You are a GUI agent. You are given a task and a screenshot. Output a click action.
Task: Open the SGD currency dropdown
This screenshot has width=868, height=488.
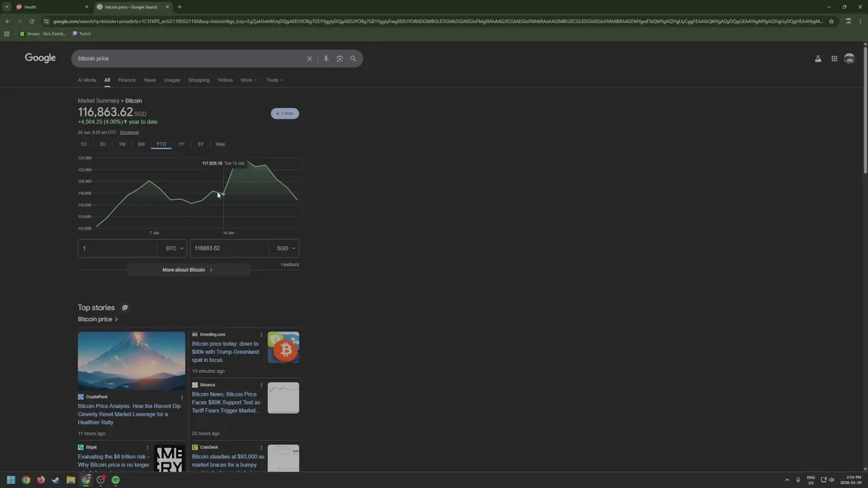pos(285,248)
